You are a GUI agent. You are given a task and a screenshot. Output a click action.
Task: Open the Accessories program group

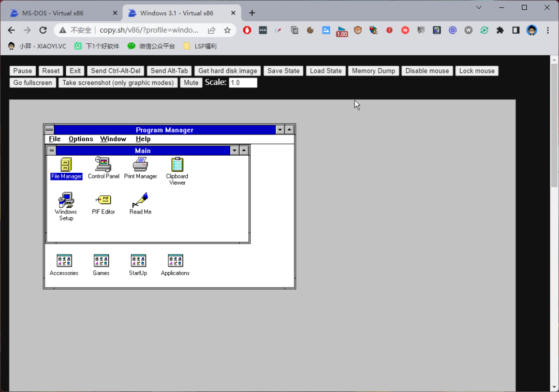[x=64, y=261]
